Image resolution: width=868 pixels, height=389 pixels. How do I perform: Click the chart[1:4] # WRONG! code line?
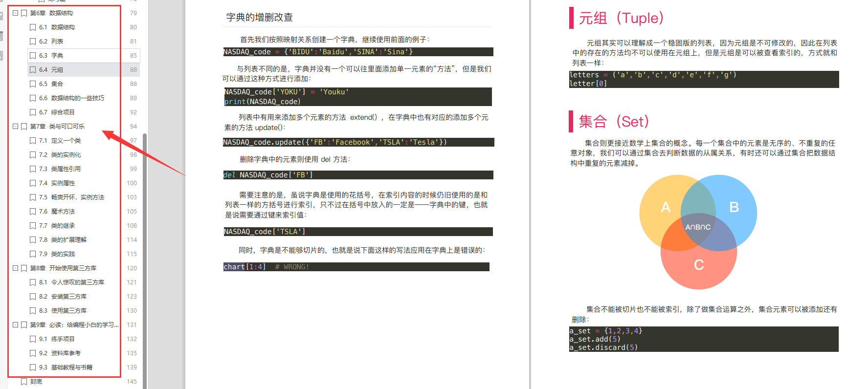pos(356,267)
